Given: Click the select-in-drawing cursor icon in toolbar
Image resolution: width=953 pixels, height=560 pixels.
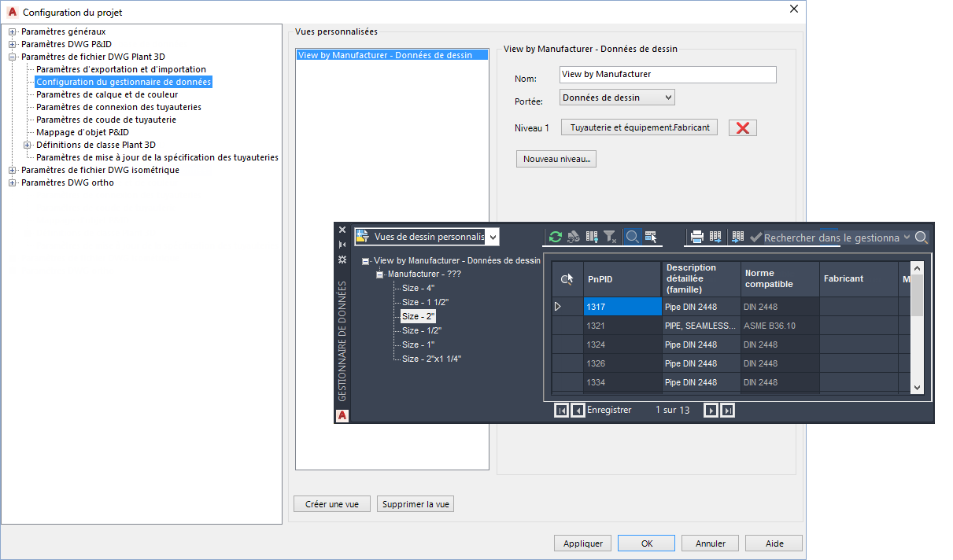Looking at the screenshot, I should [651, 237].
